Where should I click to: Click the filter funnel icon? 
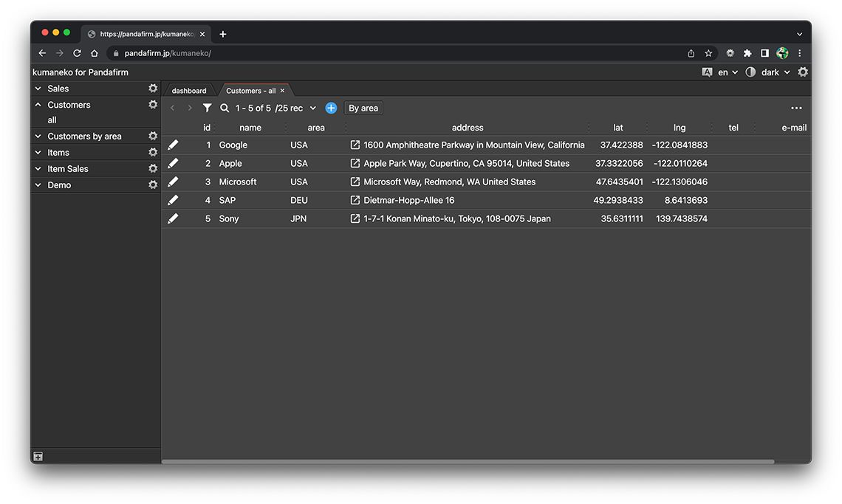[208, 108]
